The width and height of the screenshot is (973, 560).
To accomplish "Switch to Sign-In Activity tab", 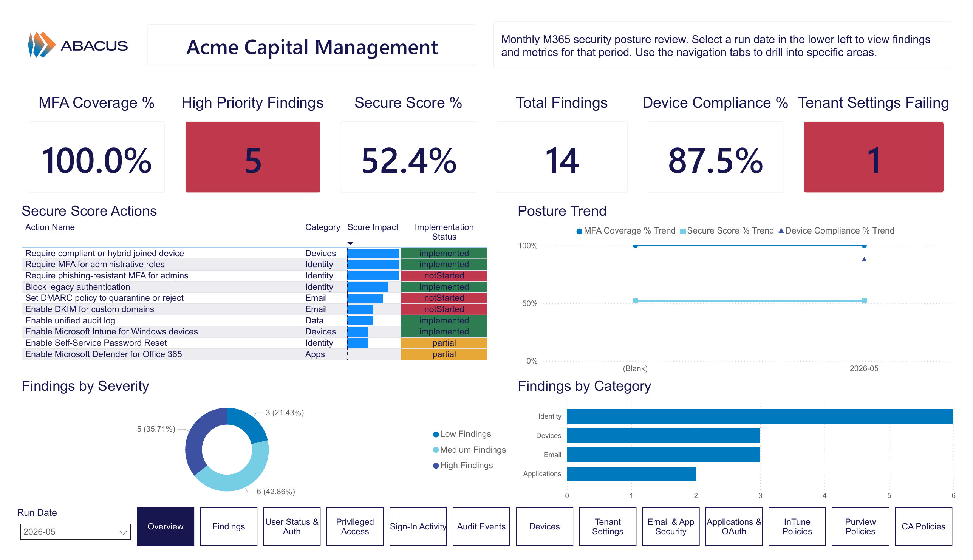I will coord(418,526).
